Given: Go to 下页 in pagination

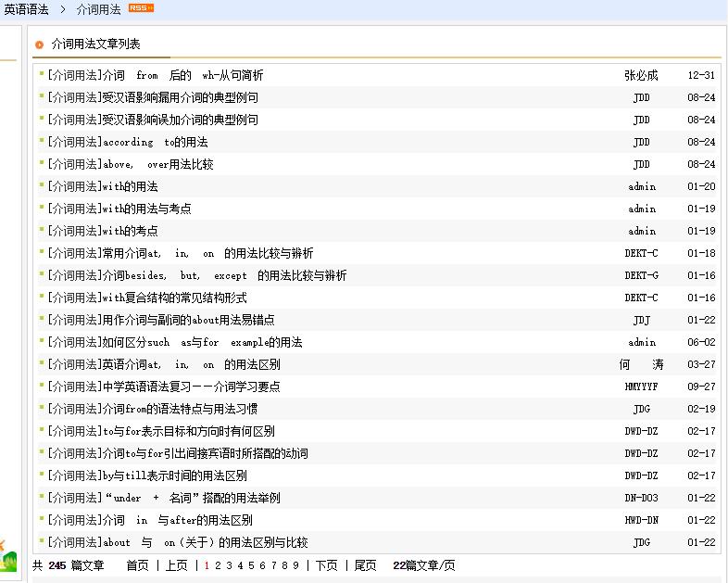Looking at the screenshot, I should point(326,565).
